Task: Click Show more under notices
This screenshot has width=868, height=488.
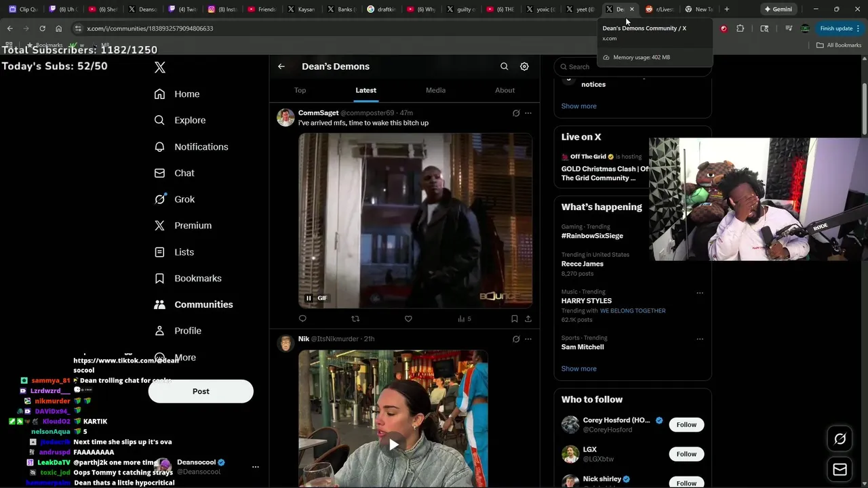Action: pos(578,106)
